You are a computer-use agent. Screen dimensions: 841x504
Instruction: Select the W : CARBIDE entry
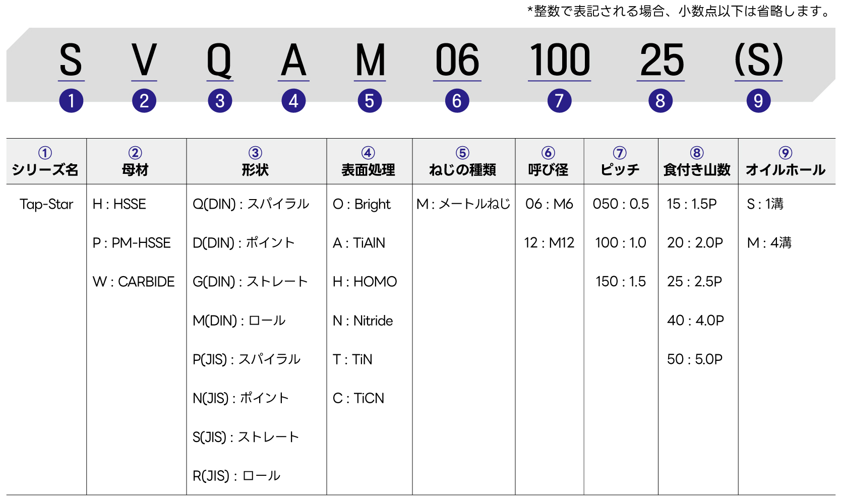(134, 282)
